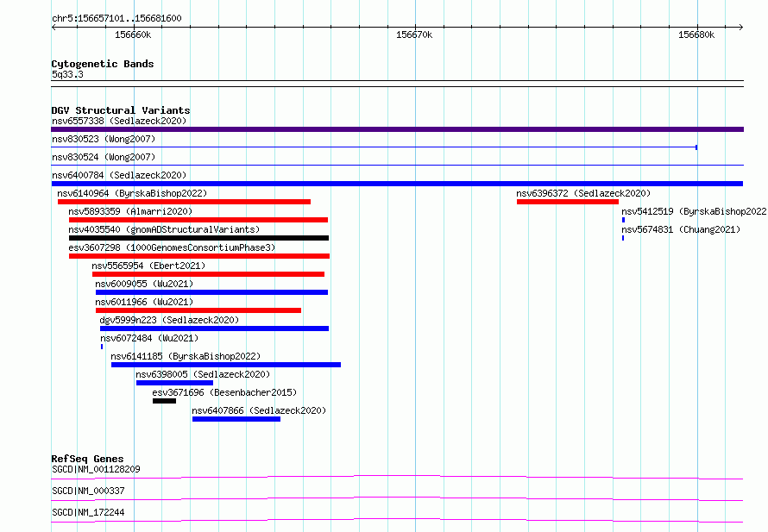
Task: Select nsv5893359 (Almarri2020) label
Action: (130, 211)
